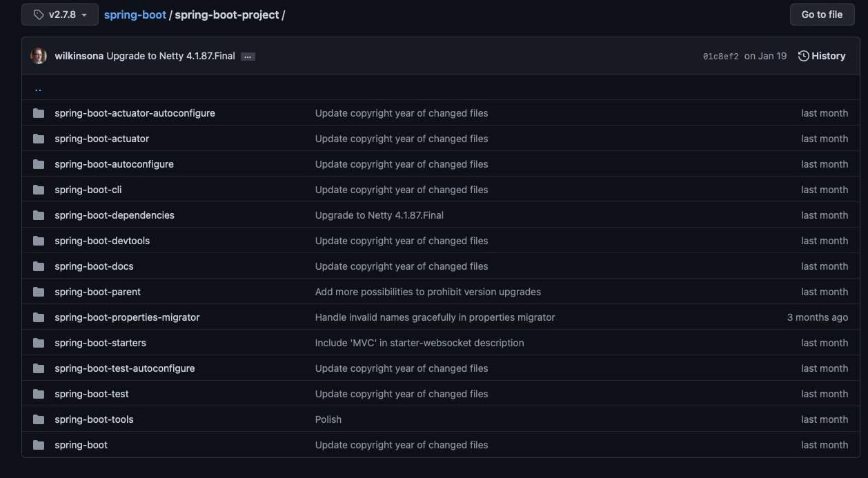
Task: Open the v2.7.8 tag switcher dropdown
Action: point(60,14)
